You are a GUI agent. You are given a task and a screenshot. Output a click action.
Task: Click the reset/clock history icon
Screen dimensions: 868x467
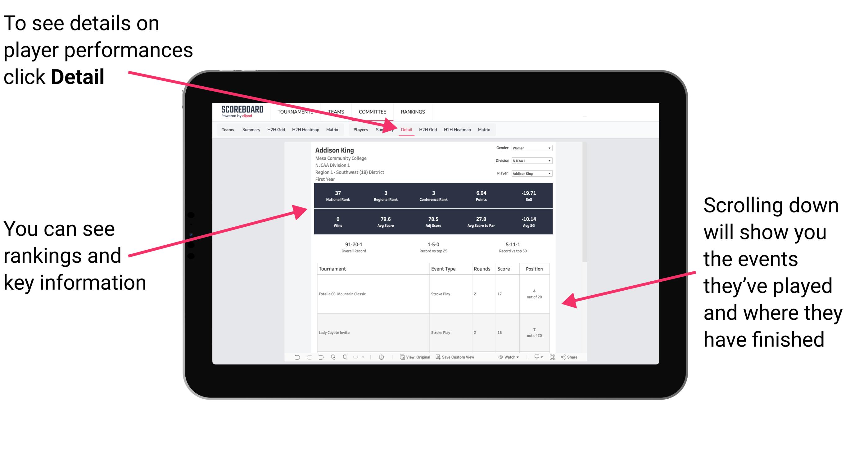381,360
